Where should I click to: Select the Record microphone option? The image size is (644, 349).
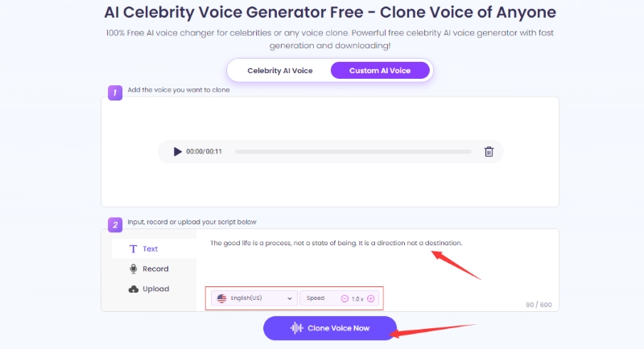point(155,269)
